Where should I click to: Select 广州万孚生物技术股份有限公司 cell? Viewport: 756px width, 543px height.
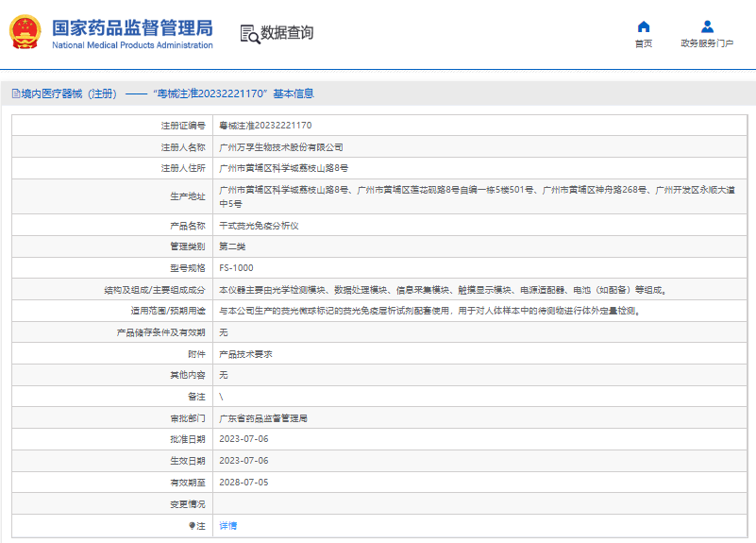tap(281, 147)
